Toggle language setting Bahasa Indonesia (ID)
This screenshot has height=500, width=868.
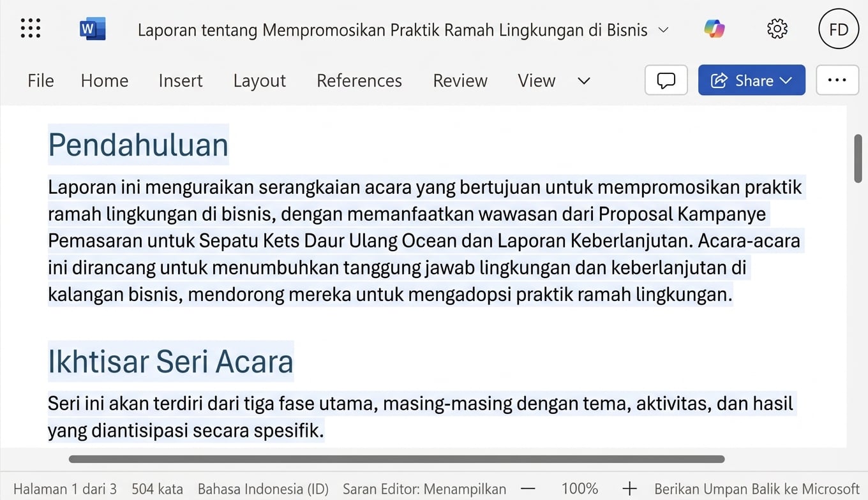pos(263,489)
